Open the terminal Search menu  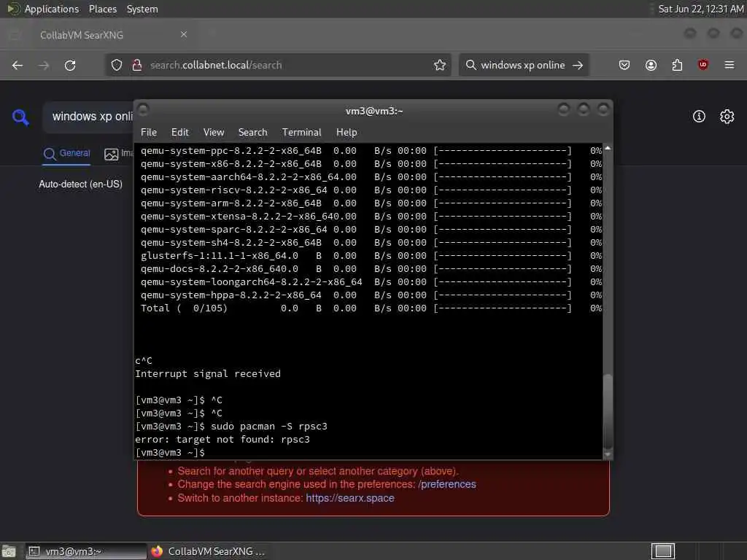click(252, 133)
